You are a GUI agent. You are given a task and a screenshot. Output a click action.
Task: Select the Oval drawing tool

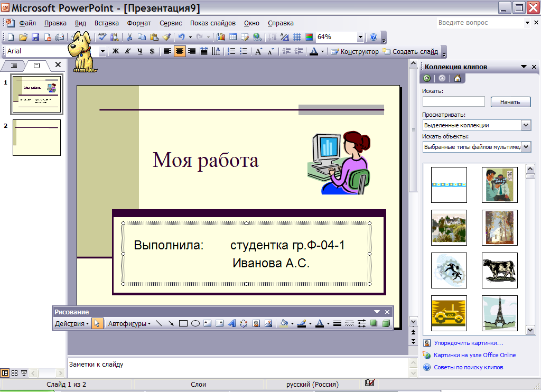(195, 323)
